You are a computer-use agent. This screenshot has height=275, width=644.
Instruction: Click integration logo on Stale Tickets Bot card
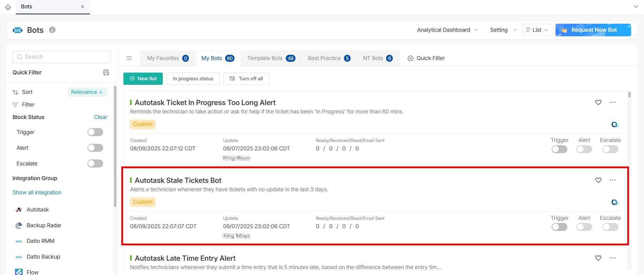click(615, 202)
